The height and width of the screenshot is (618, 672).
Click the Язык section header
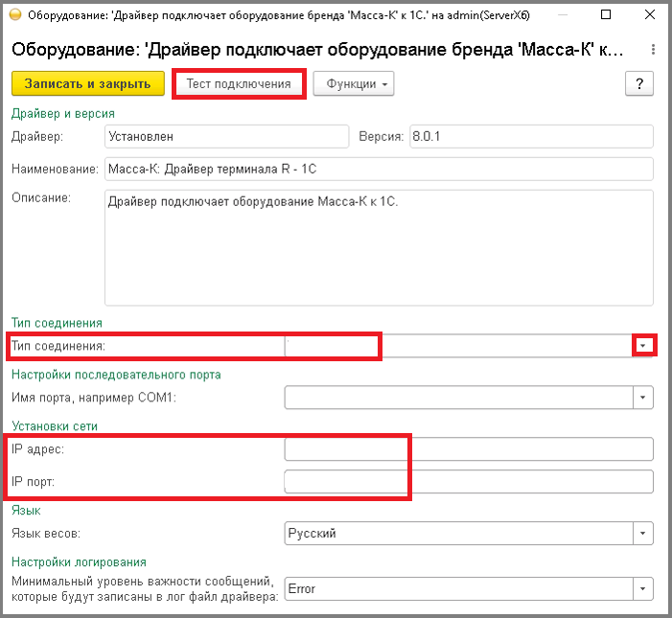pos(26,511)
